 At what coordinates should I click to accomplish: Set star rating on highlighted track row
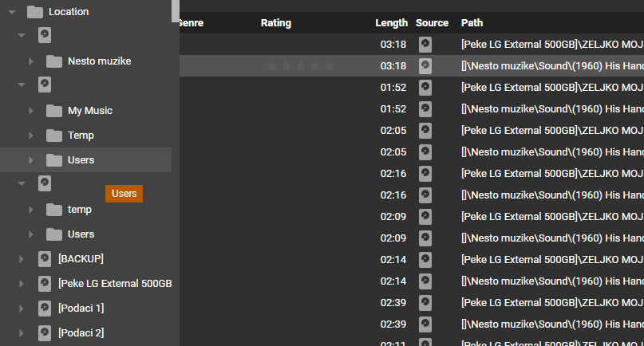click(301, 66)
